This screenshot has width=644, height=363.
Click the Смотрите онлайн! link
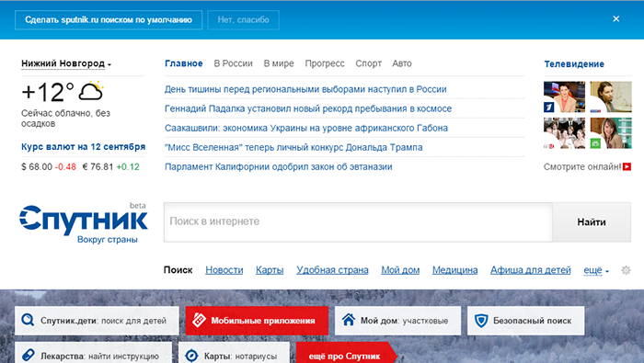582,166
